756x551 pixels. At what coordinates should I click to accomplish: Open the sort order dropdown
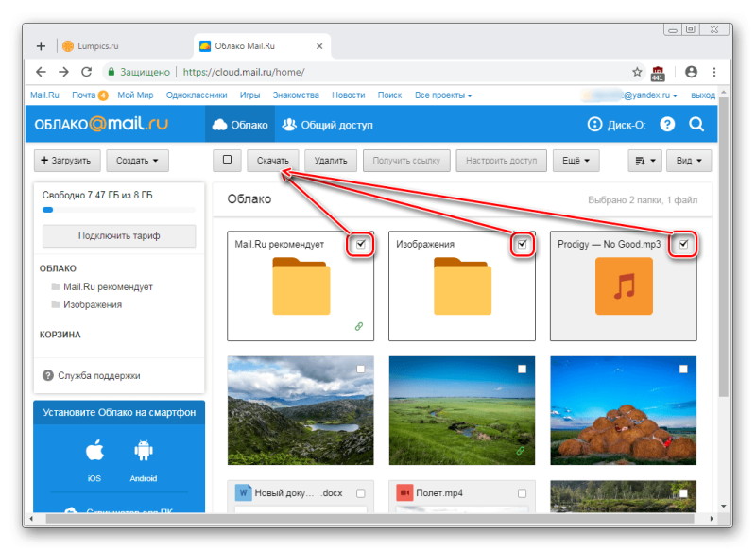[x=645, y=161]
